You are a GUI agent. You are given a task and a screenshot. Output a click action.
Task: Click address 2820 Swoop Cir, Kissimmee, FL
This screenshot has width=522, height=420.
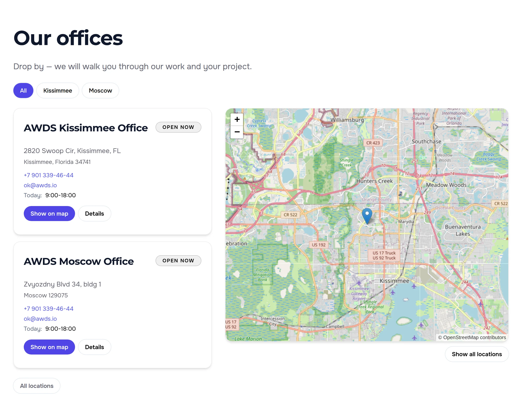coord(72,151)
